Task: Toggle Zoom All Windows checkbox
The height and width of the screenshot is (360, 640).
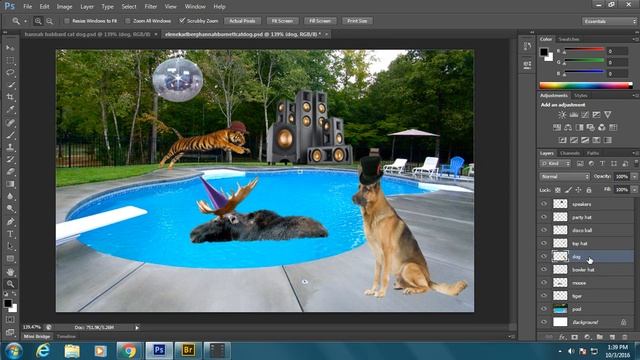Action: point(128,21)
